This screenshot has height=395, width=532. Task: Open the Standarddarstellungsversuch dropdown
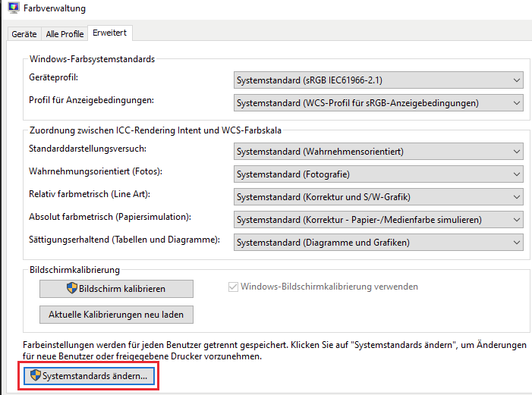click(x=378, y=151)
